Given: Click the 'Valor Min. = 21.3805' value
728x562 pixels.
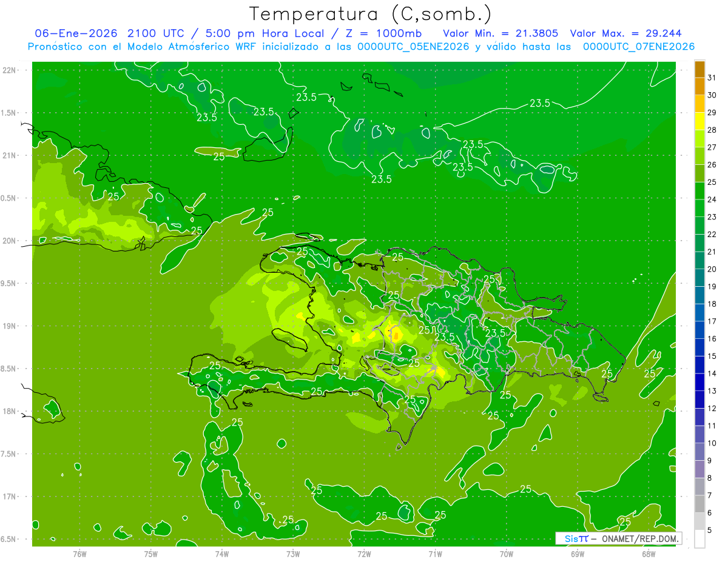Looking at the screenshot, I should tap(500, 33).
